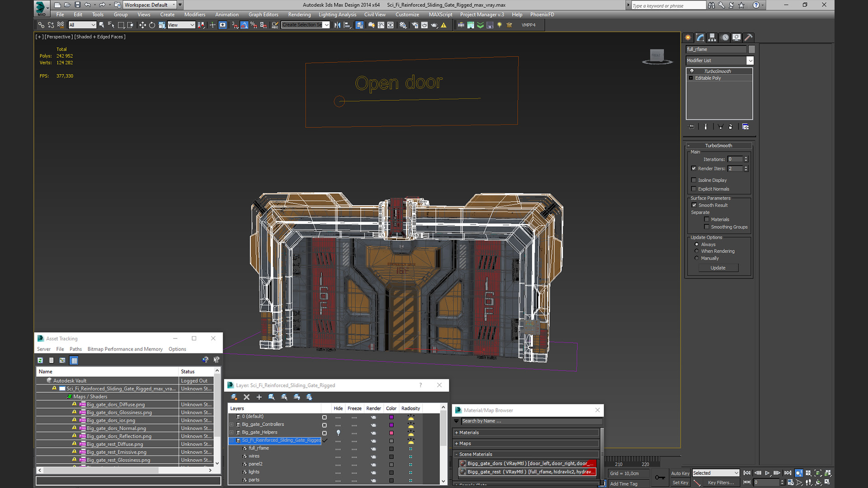Collapse Sci_Fi_Reinforced_Sliding_Gate_Rigged layer
Viewport: 868px width, 488px height.
tap(232, 441)
